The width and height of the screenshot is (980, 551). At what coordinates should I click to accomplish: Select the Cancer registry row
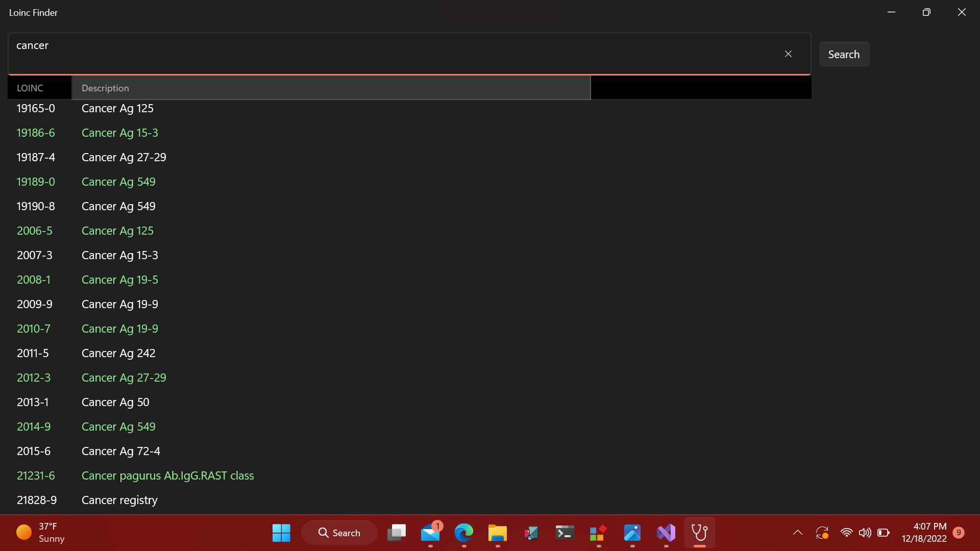click(x=119, y=500)
